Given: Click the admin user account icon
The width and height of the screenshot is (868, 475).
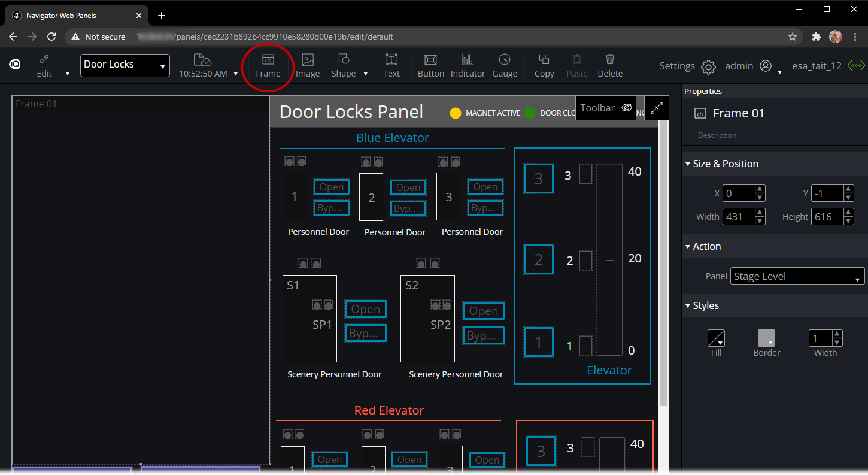Looking at the screenshot, I should (766, 66).
